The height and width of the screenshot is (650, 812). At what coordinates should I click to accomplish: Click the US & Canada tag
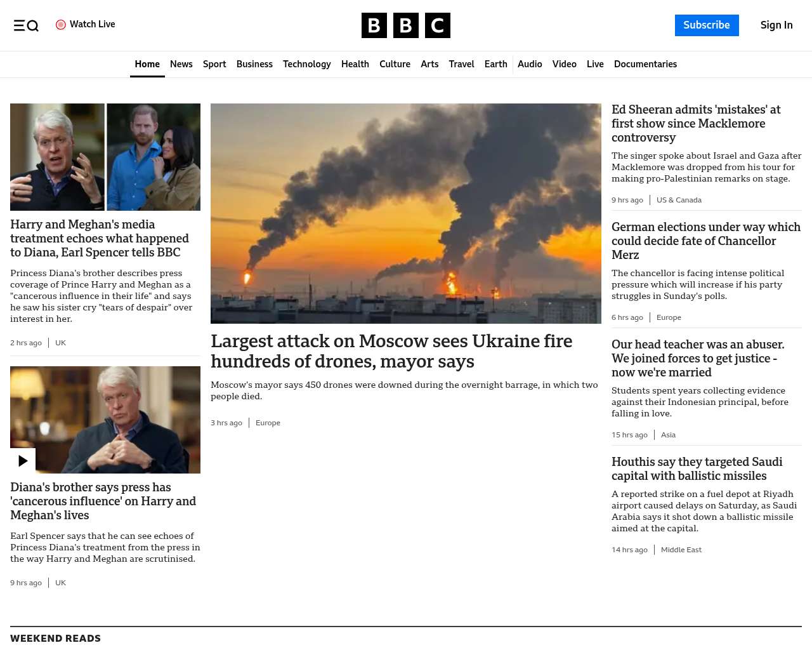[679, 200]
